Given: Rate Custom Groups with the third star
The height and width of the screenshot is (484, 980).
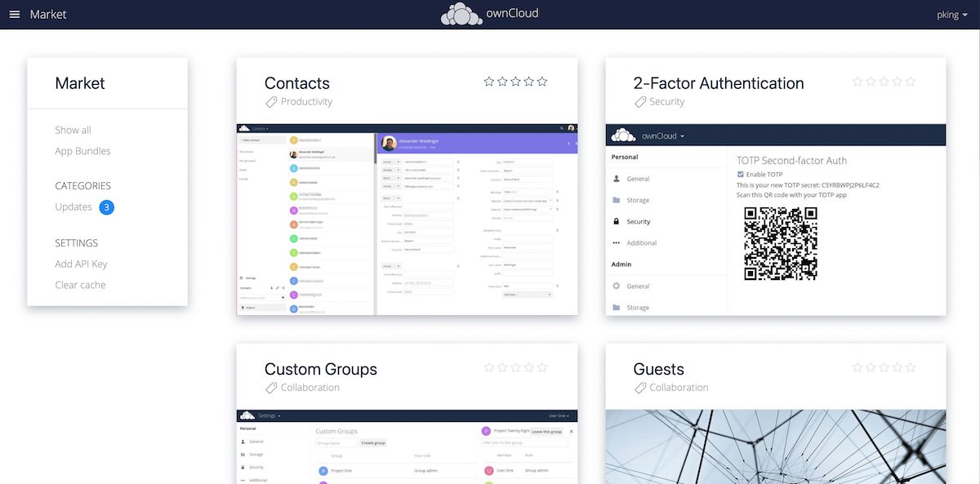Looking at the screenshot, I should (515, 367).
